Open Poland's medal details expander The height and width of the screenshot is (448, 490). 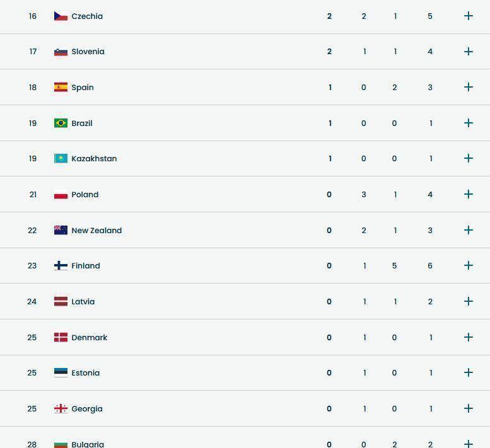468,195
